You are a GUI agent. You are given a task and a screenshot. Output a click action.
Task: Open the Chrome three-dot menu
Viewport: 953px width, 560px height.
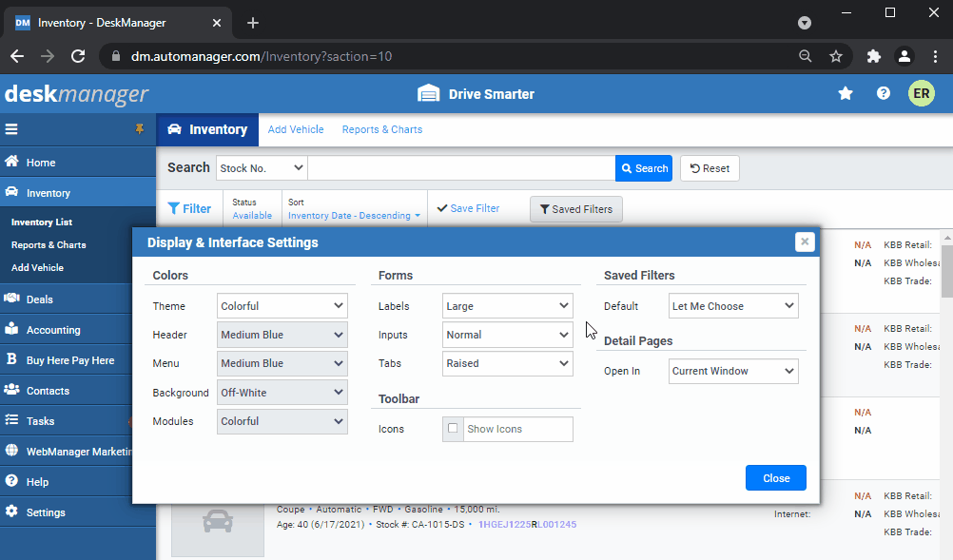pos(935,56)
